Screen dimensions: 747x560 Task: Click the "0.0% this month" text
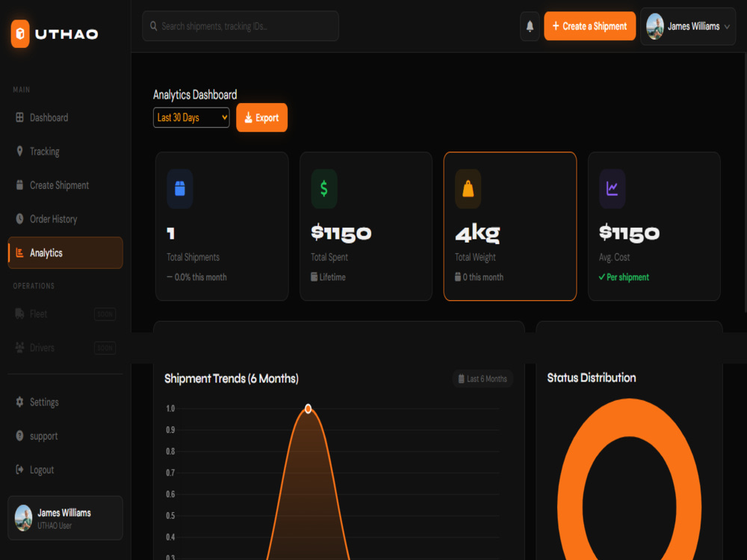(200, 277)
